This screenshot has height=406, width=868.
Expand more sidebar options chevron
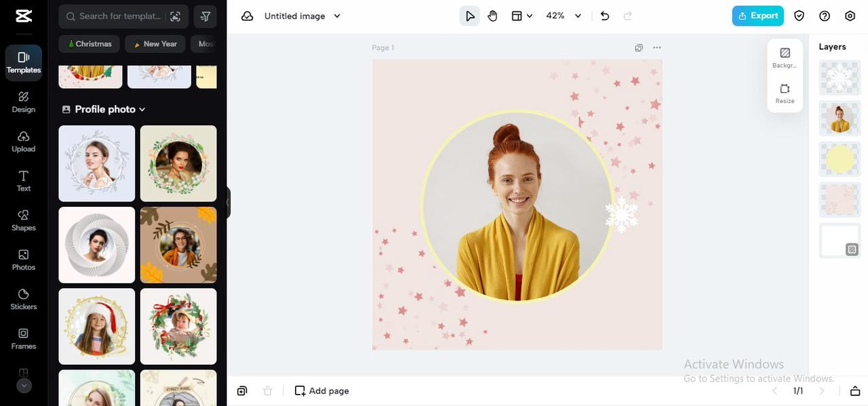click(24, 386)
